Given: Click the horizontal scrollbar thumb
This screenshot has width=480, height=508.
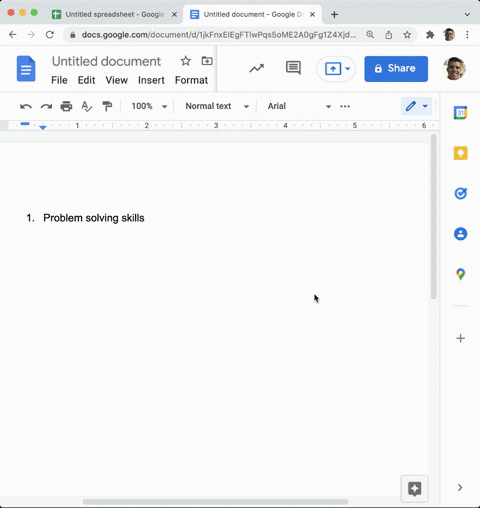Looking at the screenshot, I should 215,502.
